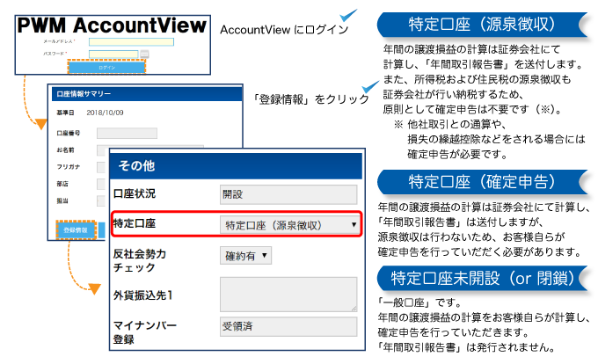Screen dimensions: 598x364
Task: Click the 口座状況 field showing 開設
Action: [x=288, y=194]
